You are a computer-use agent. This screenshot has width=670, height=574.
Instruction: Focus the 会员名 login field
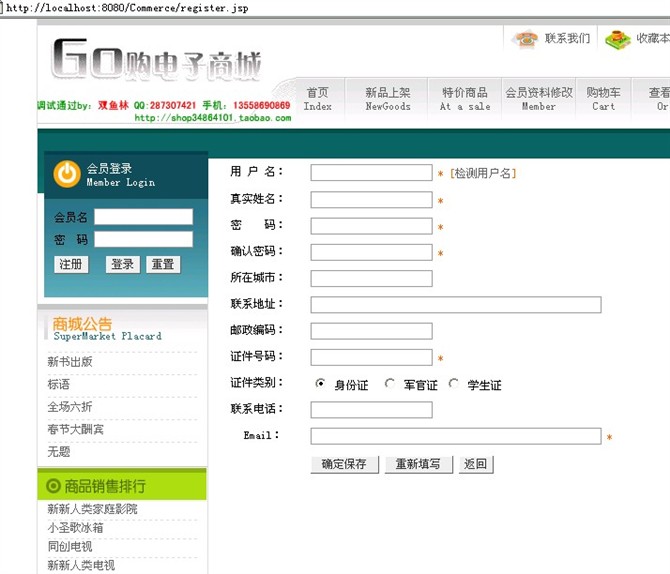tap(144, 217)
